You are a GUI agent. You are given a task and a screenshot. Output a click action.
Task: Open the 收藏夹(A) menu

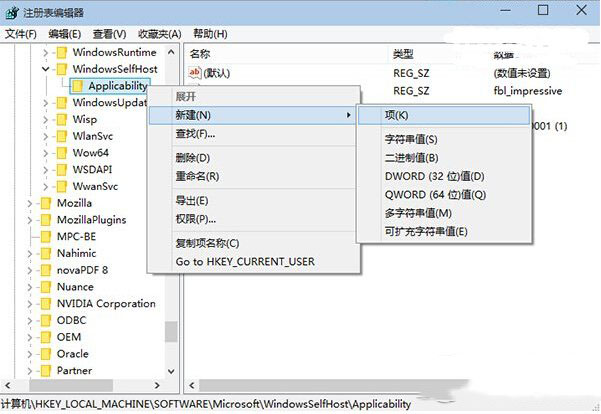click(x=160, y=34)
